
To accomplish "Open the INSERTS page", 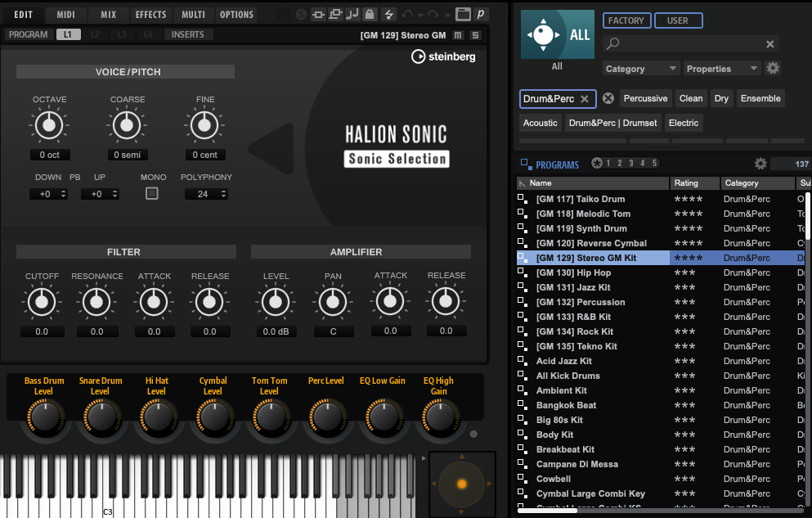I will [x=187, y=34].
